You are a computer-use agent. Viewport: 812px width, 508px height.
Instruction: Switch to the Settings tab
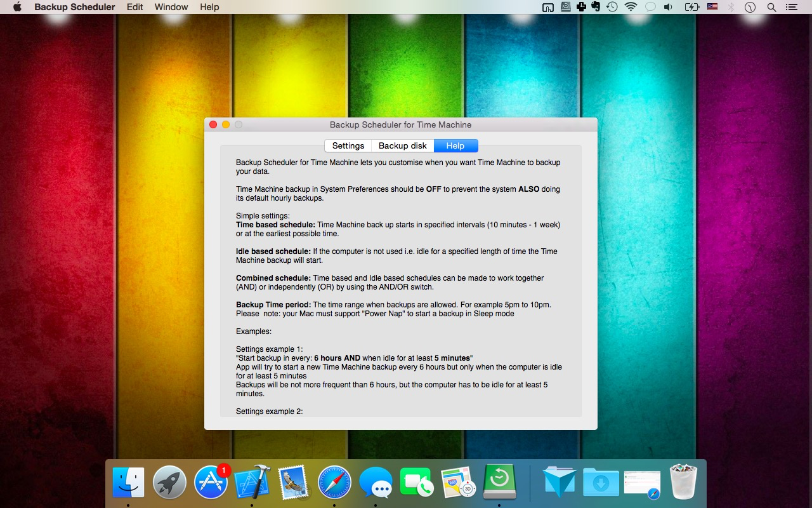(348, 145)
